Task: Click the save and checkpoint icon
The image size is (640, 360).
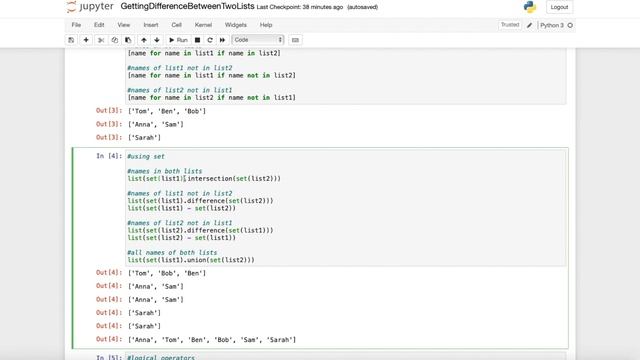Action: pyautogui.click(x=71, y=40)
